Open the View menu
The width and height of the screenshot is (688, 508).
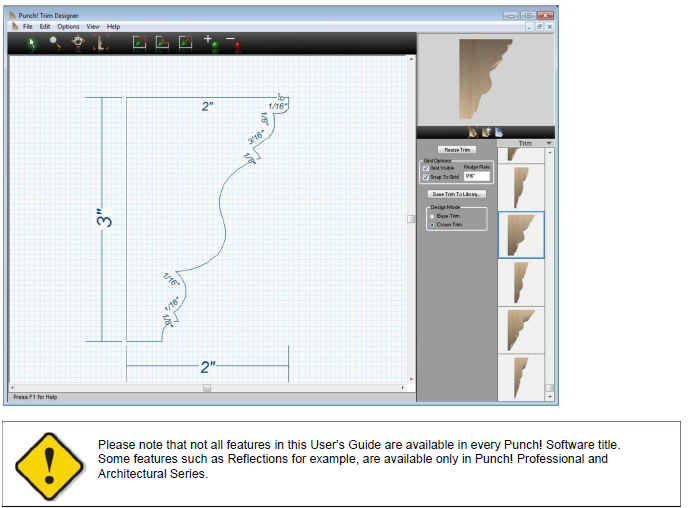coord(93,26)
